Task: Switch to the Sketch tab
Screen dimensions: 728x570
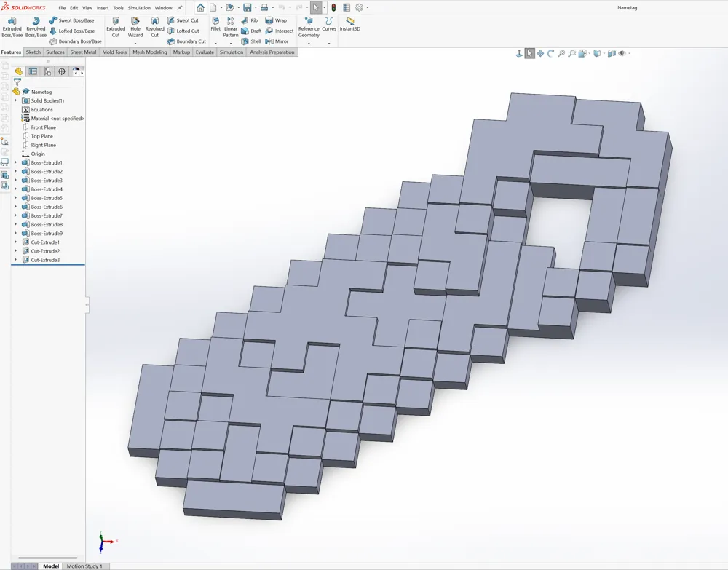Action: (33, 52)
